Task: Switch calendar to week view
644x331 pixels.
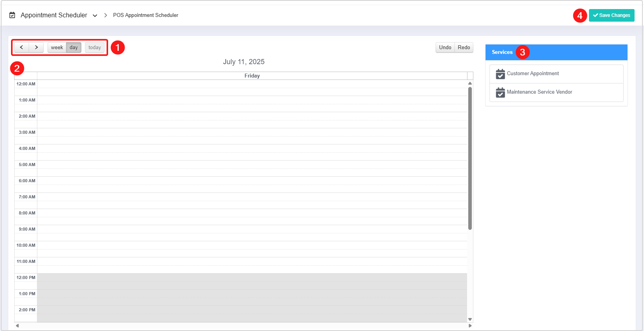Action: [x=57, y=48]
